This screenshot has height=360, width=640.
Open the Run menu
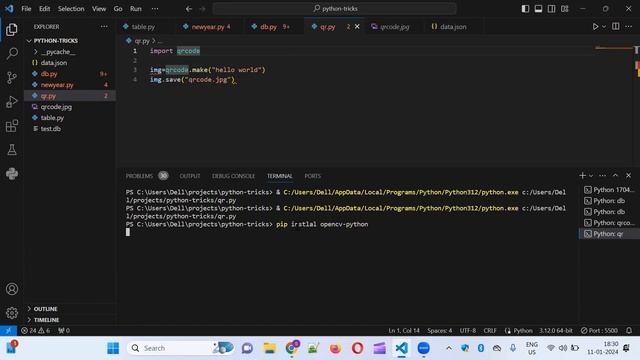point(136,9)
